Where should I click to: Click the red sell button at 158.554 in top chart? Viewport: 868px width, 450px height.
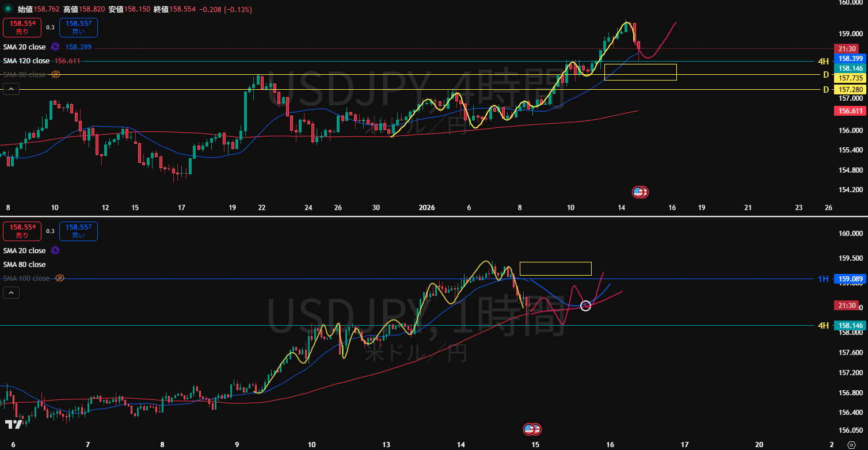[x=21, y=28]
